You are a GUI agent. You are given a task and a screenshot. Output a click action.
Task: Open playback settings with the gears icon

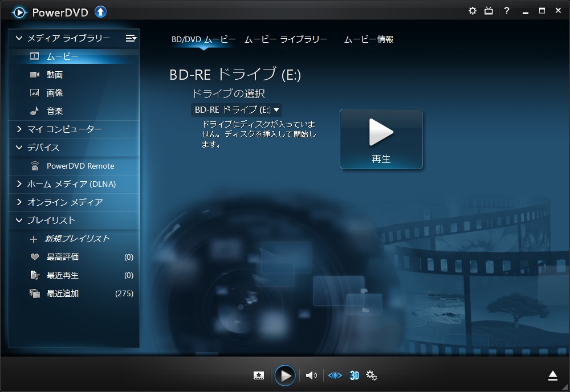tap(372, 375)
